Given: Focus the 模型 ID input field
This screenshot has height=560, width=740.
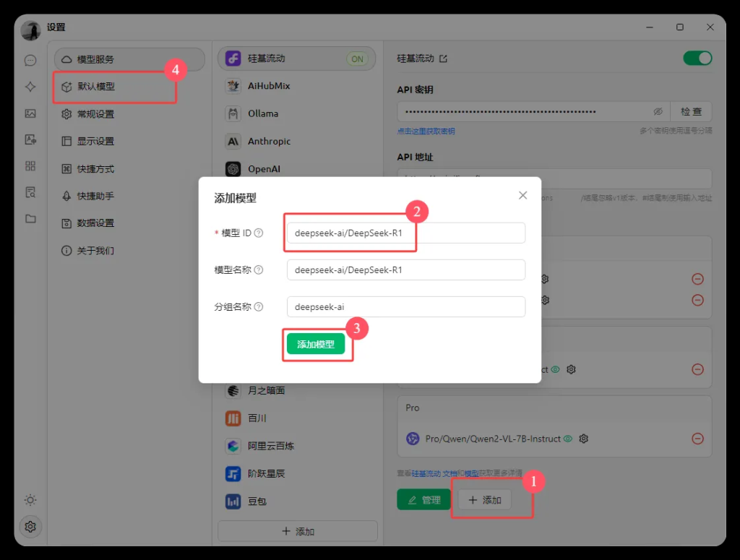Looking at the screenshot, I should coord(406,233).
